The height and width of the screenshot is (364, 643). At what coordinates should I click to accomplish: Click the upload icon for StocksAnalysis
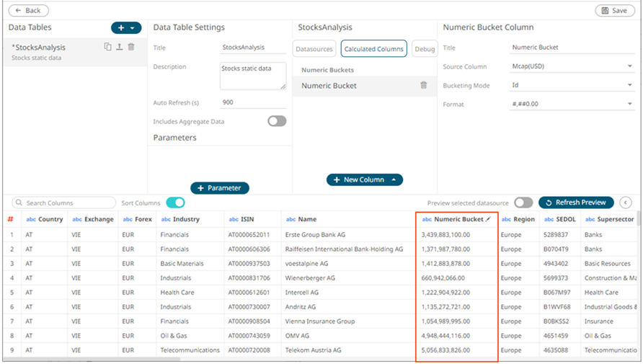click(119, 47)
